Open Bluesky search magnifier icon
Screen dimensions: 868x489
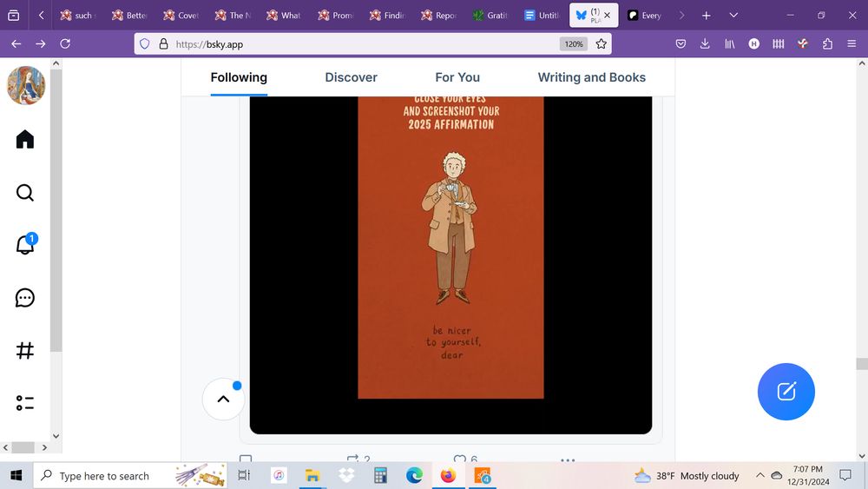(x=25, y=193)
